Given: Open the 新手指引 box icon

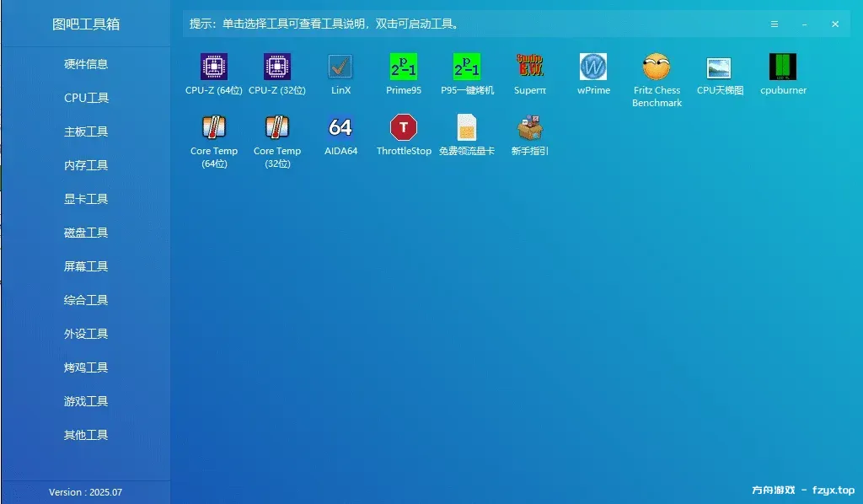Looking at the screenshot, I should pyautogui.click(x=530, y=127).
